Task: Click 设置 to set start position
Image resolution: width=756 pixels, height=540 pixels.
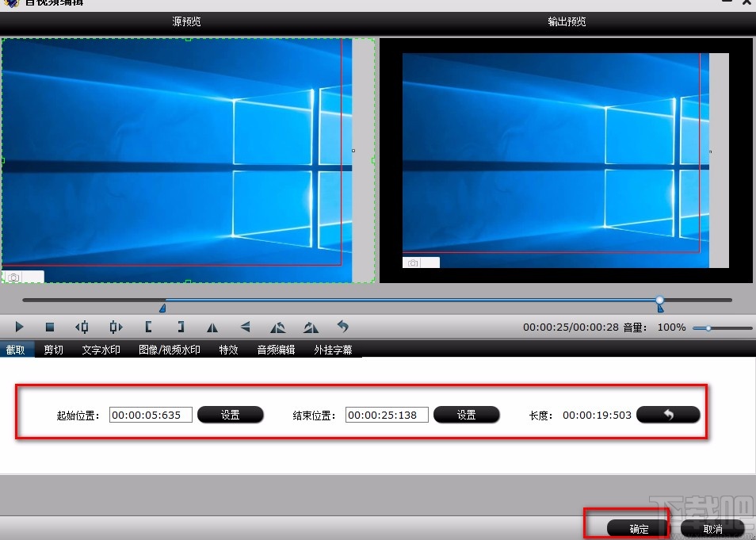Action: [x=231, y=414]
